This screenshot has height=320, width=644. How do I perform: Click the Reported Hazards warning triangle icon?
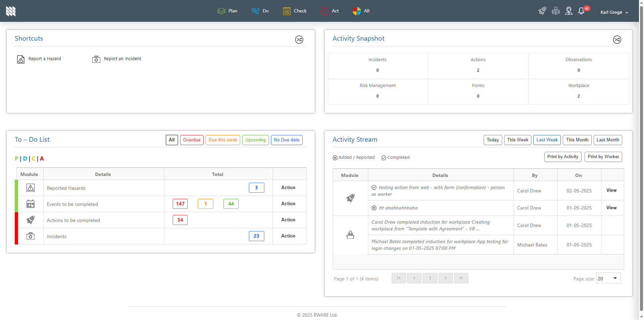pos(31,188)
